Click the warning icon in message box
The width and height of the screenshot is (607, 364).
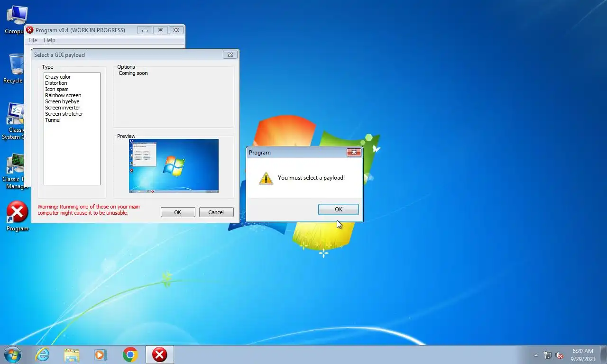pyautogui.click(x=266, y=178)
